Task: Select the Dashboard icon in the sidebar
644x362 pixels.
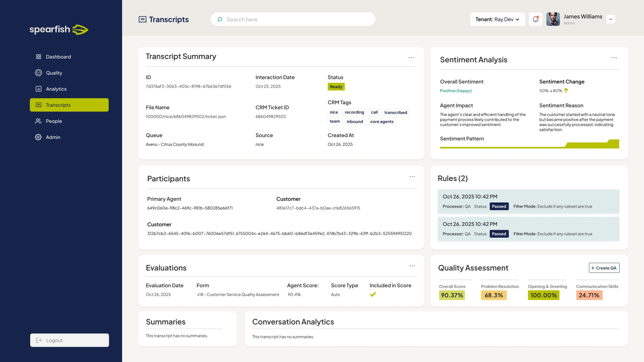Action: click(39, 57)
